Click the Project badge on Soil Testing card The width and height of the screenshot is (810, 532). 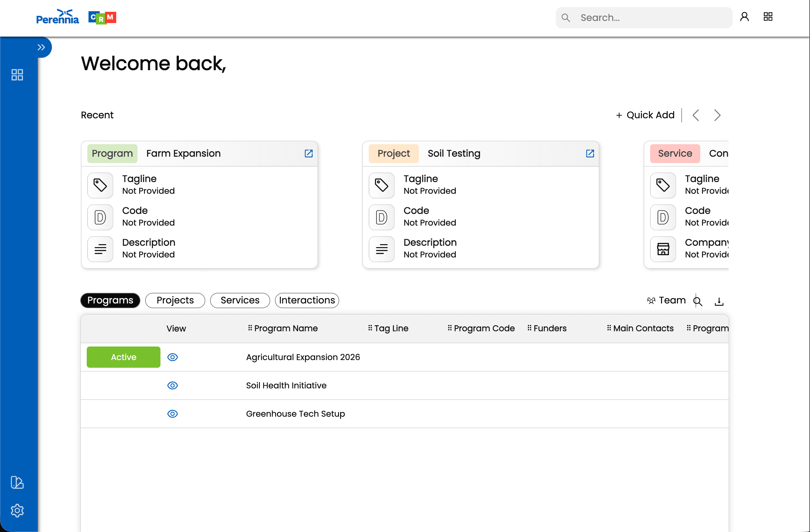point(394,153)
